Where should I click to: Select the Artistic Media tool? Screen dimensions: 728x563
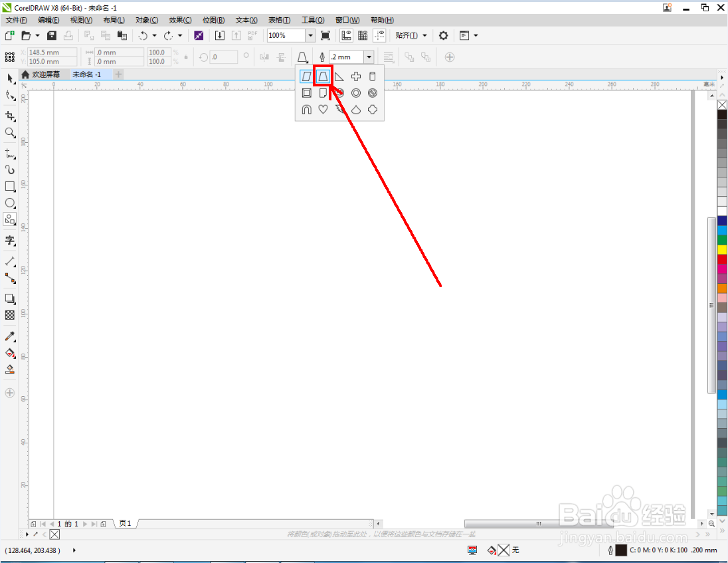coord(10,169)
